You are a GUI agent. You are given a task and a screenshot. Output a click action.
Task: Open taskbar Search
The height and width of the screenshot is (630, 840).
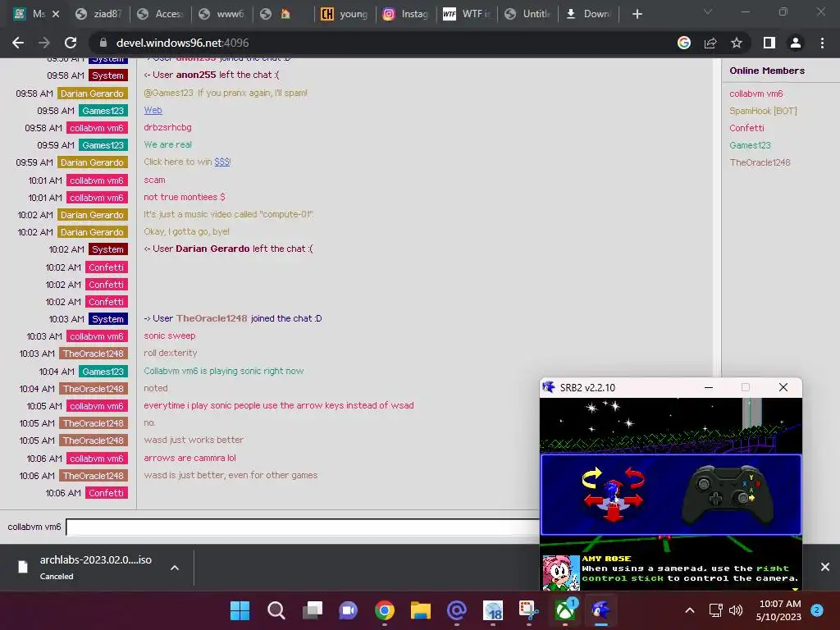276,610
